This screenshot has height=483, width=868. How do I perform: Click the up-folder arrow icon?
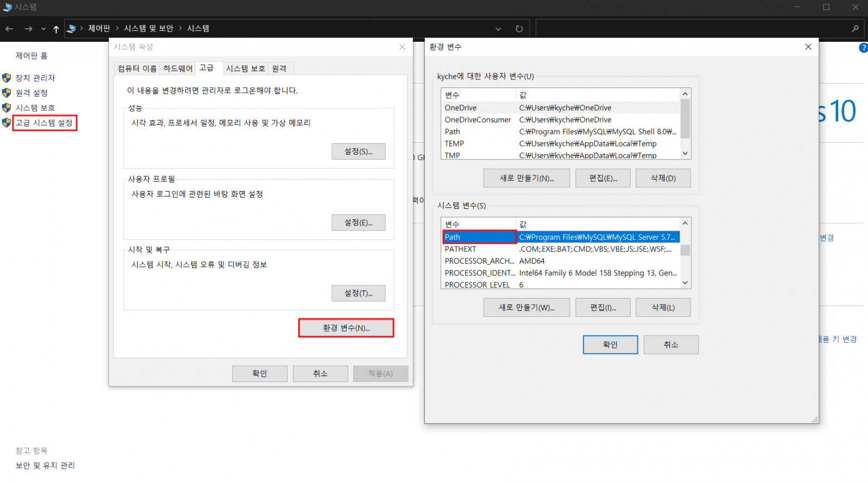56,29
